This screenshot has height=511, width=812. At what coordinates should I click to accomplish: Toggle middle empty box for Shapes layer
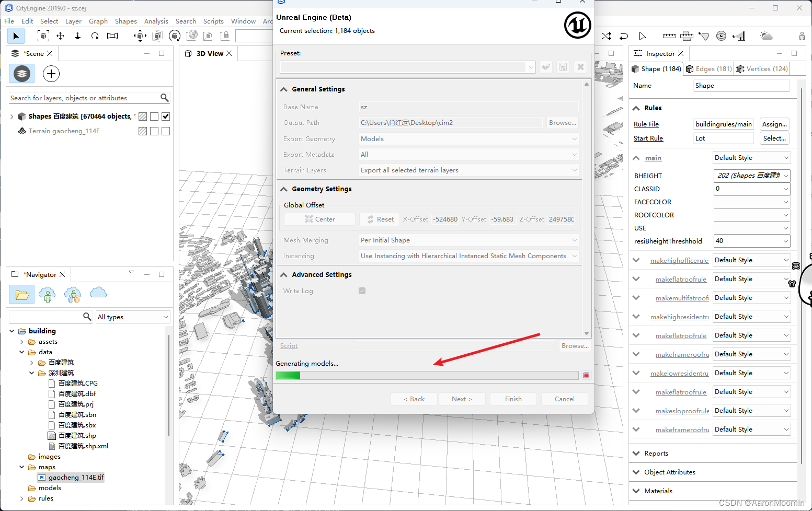(154, 117)
